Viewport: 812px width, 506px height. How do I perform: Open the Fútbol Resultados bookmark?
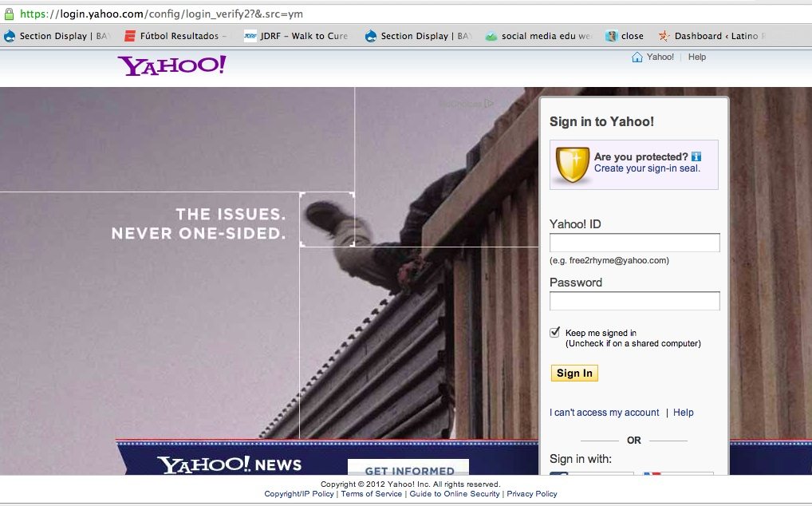[x=175, y=36]
